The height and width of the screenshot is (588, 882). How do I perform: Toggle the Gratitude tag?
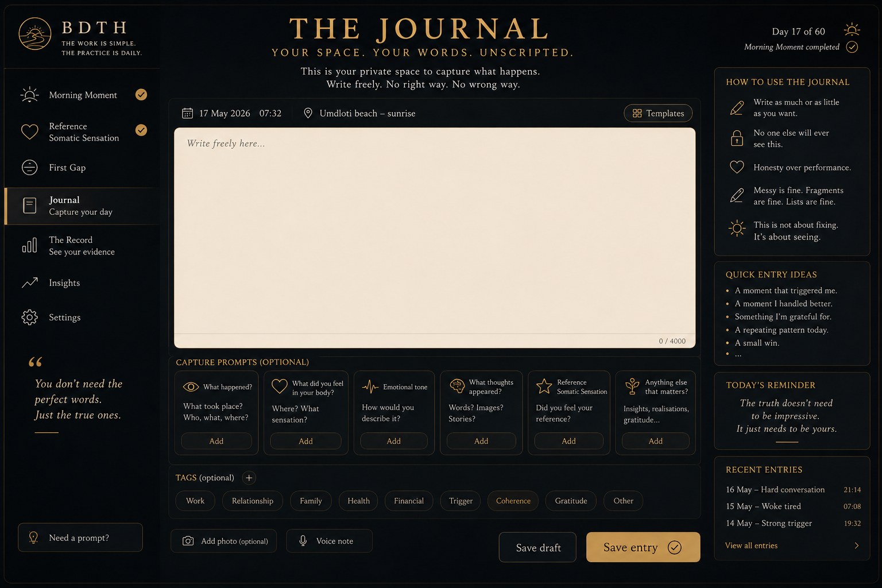point(571,501)
